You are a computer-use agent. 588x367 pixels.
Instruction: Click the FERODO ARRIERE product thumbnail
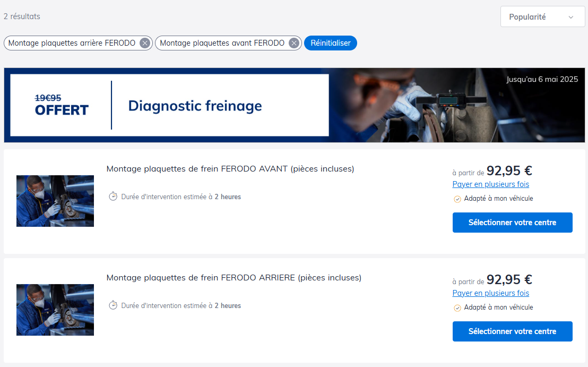(x=55, y=310)
